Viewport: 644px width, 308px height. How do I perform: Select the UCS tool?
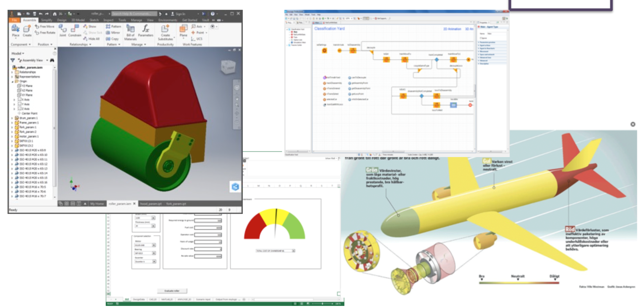point(197,39)
